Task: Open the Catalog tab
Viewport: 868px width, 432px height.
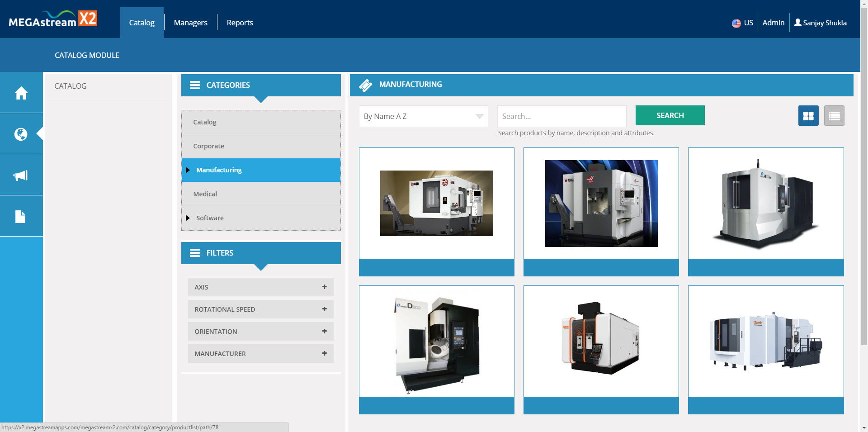Action: pos(142,23)
